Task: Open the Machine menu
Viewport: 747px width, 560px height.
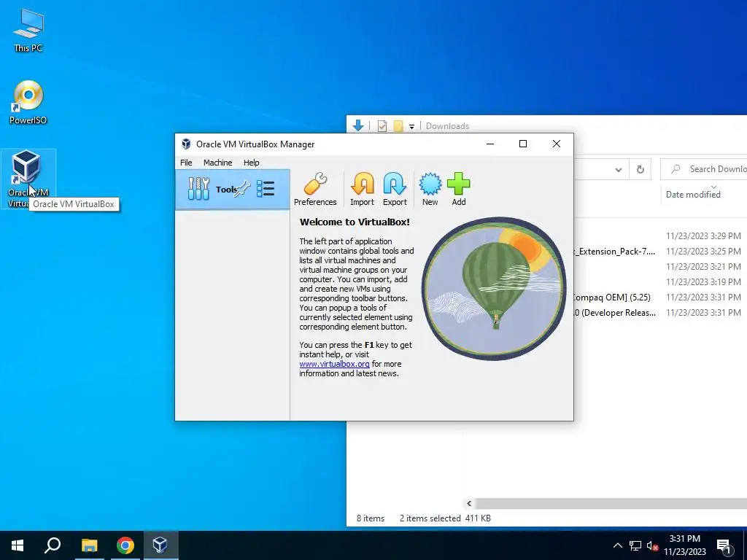Action: [217, 163]
